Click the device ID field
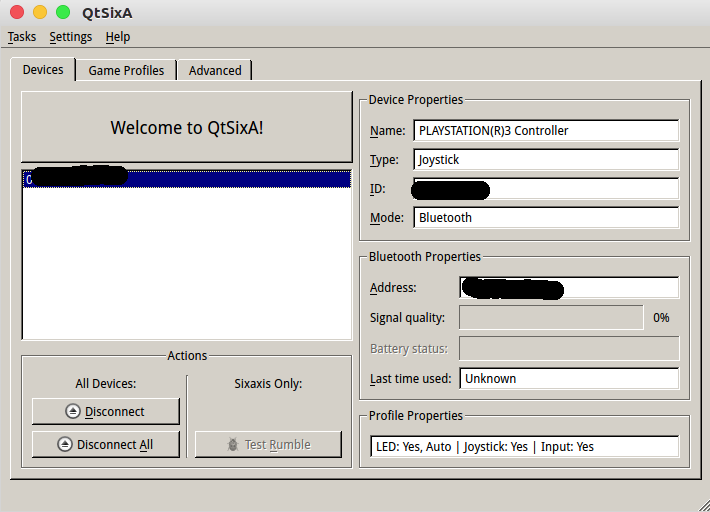Image resolution: width=710 pixels, height=512 pixels. coord(546,189)
